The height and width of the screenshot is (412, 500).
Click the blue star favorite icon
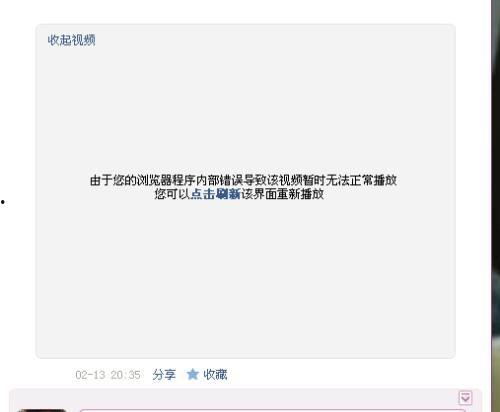tap(192, 374)
